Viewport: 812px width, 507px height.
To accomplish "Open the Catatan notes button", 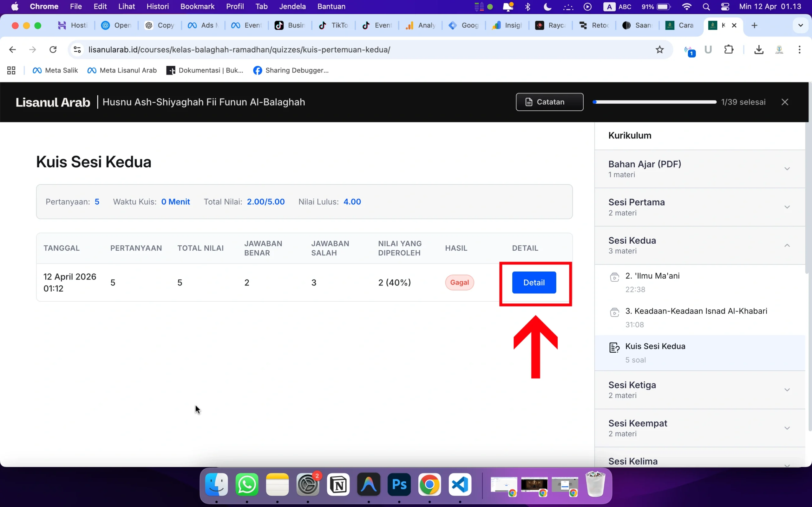I will click(549, 102).
